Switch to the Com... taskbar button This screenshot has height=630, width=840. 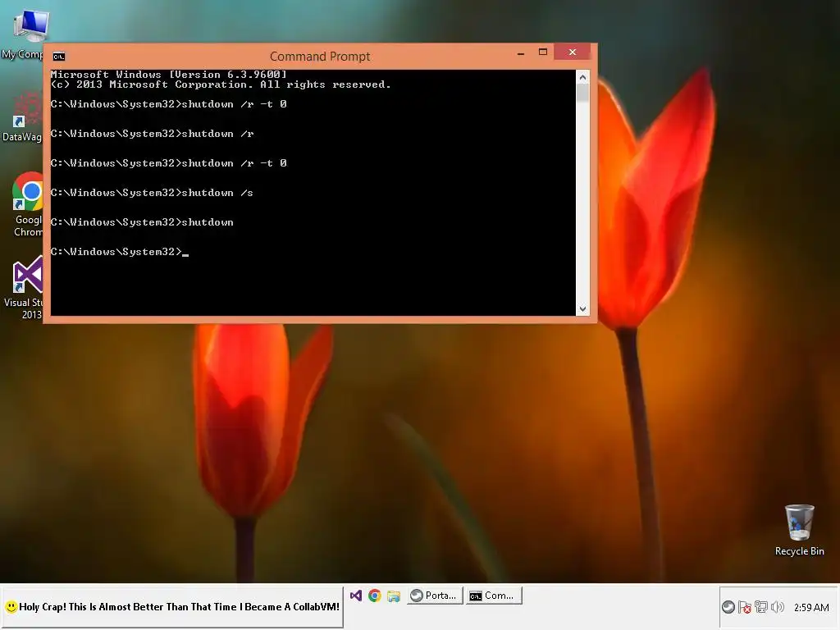(493, 596)
